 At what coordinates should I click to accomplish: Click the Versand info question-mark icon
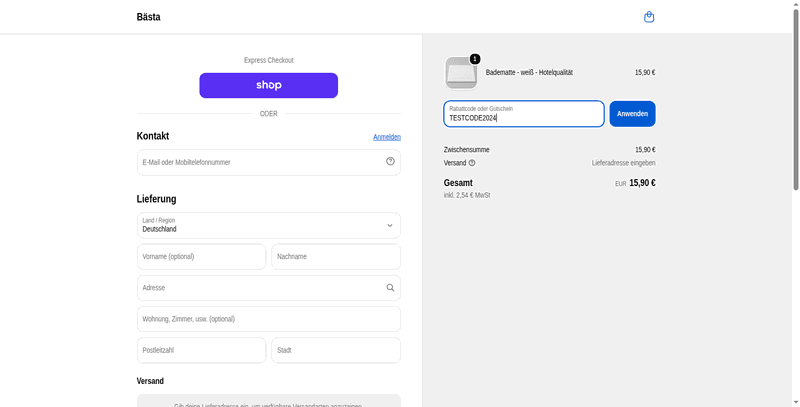(x=472, y=163)
